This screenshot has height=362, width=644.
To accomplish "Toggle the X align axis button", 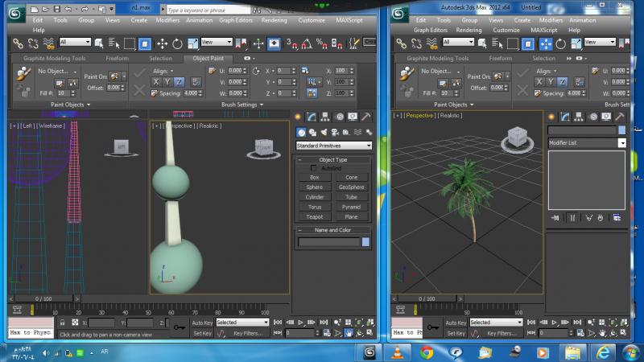I will pyautogui.click(x=158, y=82).
